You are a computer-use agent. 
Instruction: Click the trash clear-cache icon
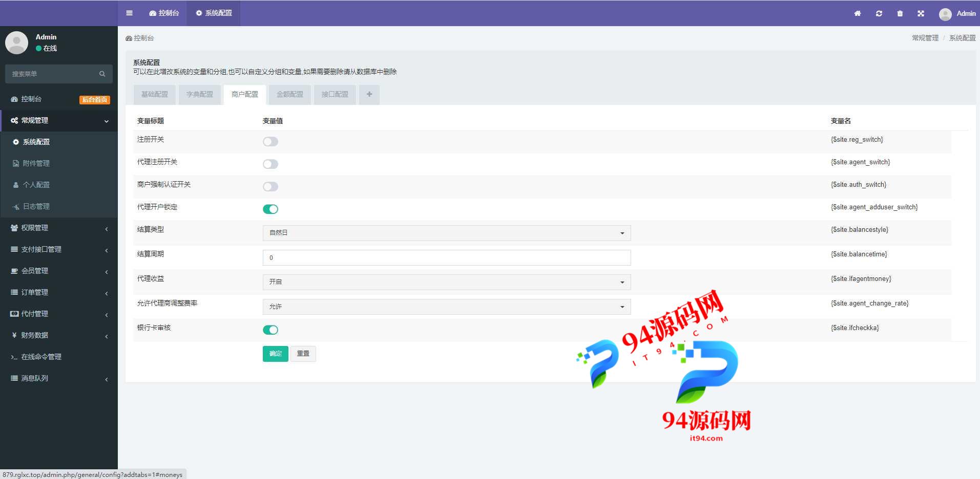(x=900, y=13)
